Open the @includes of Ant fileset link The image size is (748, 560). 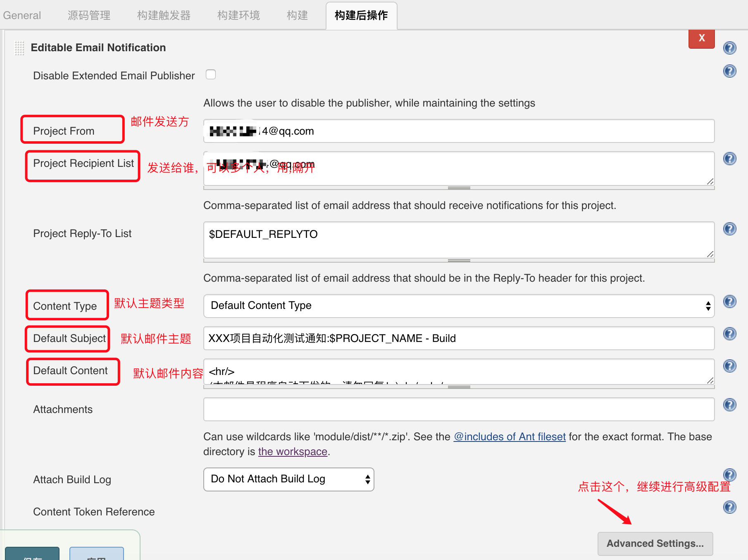tap(510, 437)
